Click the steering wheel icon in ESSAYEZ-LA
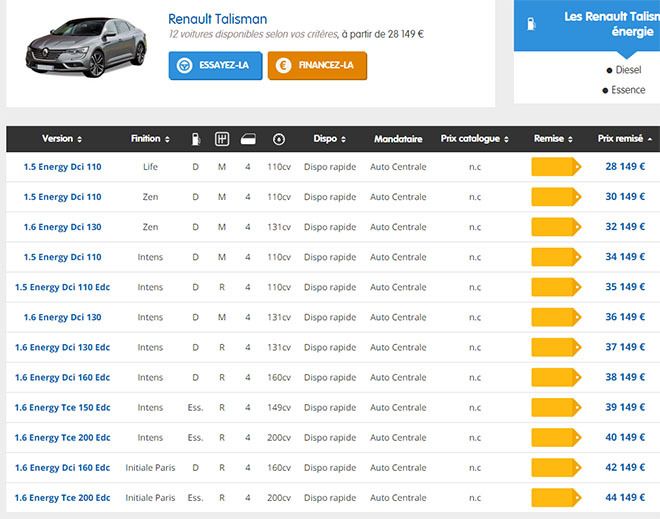The height and width of the screenshot is (519, 660). pyautogui.click(x=184, y=66)
